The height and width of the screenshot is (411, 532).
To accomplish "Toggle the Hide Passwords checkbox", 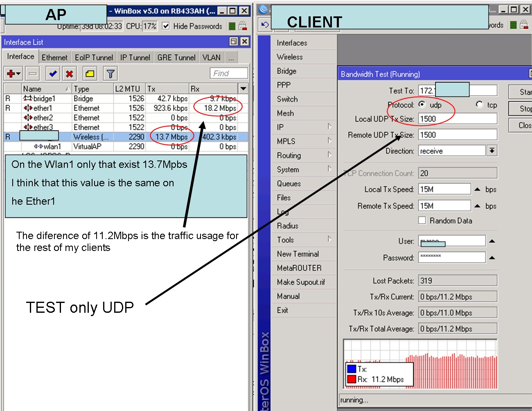I will click(x=166, y=26).
